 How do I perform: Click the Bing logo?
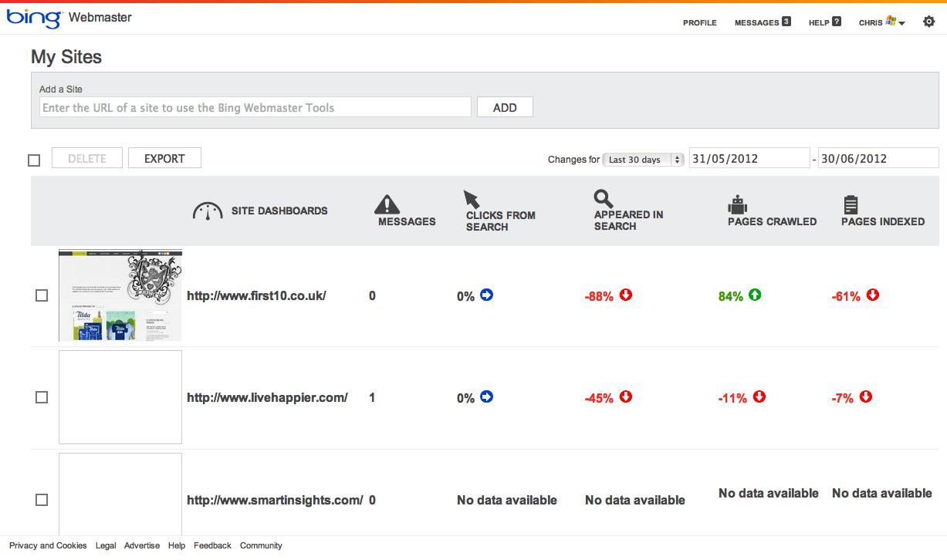33,18
